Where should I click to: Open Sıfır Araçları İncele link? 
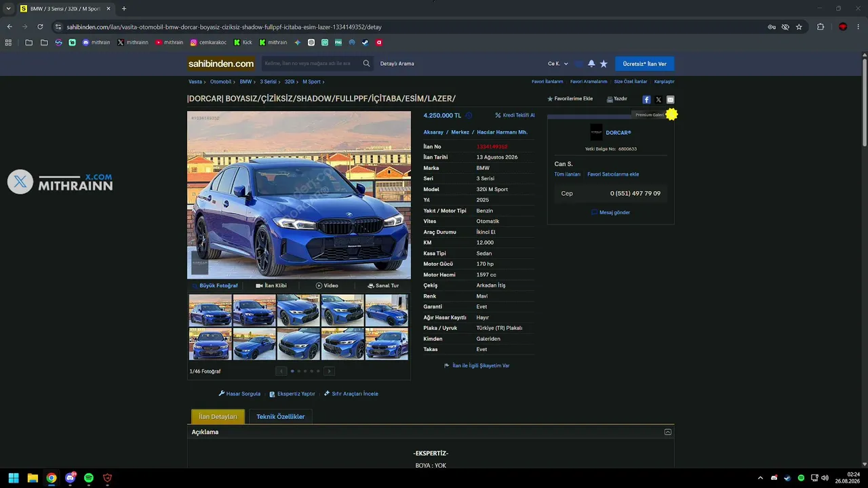point(351,394)
